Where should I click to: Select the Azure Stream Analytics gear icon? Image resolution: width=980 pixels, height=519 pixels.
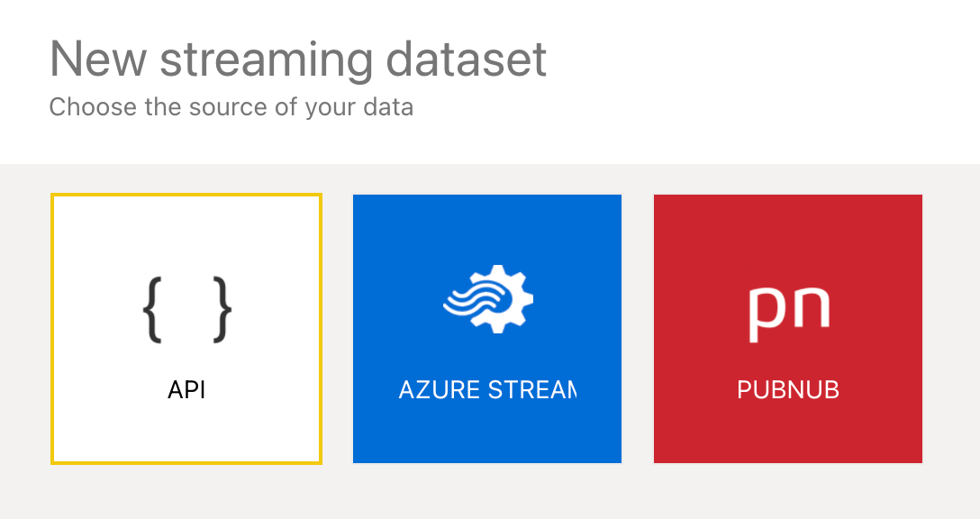(x=487, y=299)
